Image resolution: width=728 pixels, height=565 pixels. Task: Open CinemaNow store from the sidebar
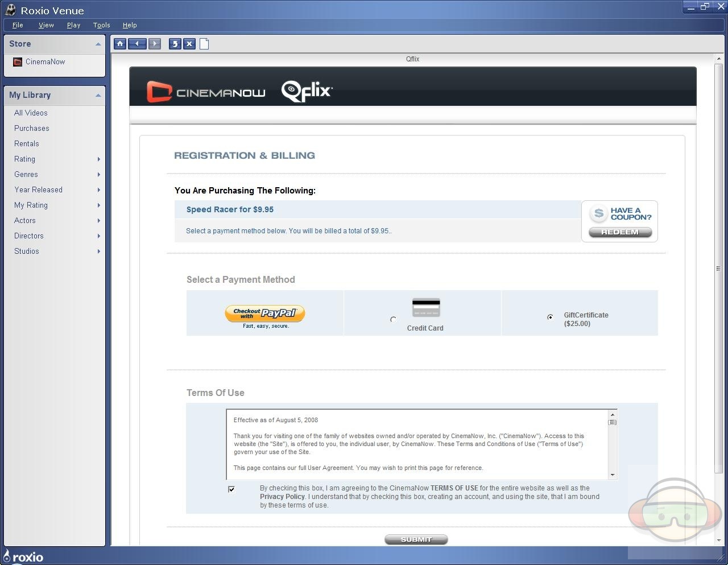(45, 61)
